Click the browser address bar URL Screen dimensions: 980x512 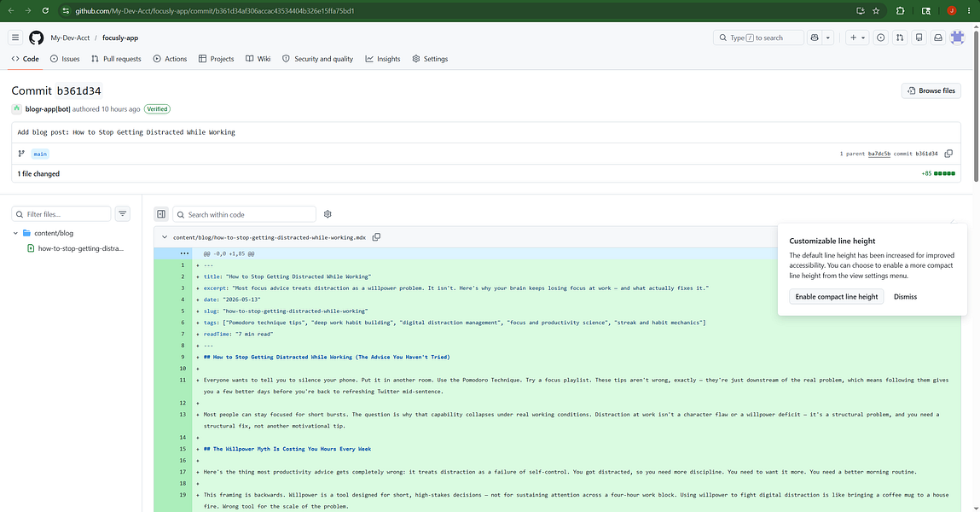pos(214,10)
